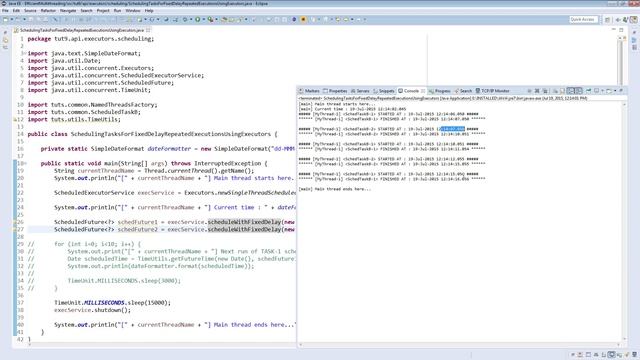Click the blue globe toolbar icon
Image resolution: width=640 pixels, height=360 pixels.
tap(294, 19)
